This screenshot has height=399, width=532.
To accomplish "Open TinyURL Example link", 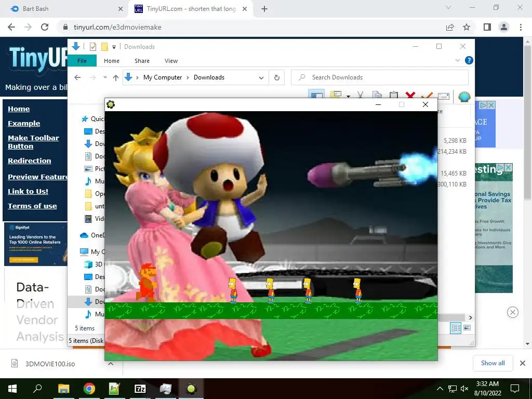I will tap(24, 124).
